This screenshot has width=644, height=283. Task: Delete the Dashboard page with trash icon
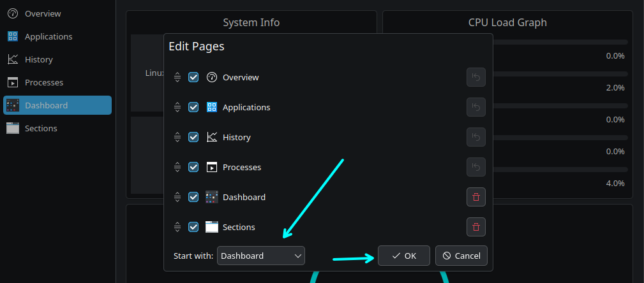tap(476, 197)
